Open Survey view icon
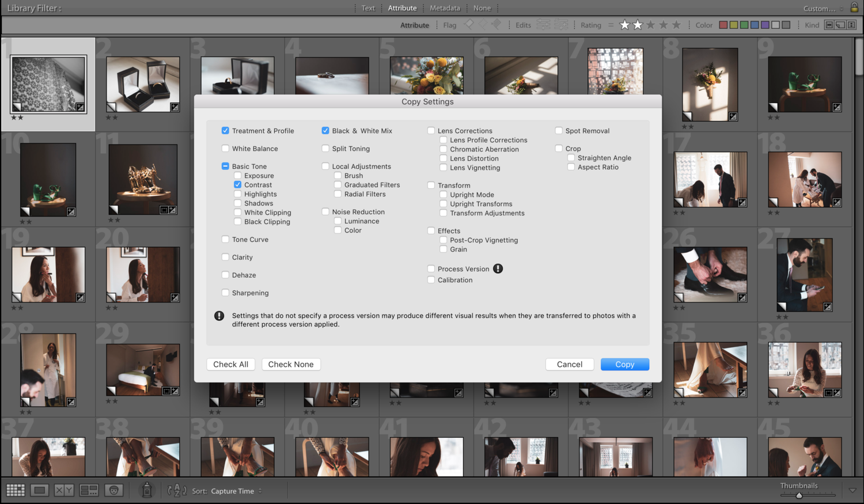864x504 pixels. [89, 490]
